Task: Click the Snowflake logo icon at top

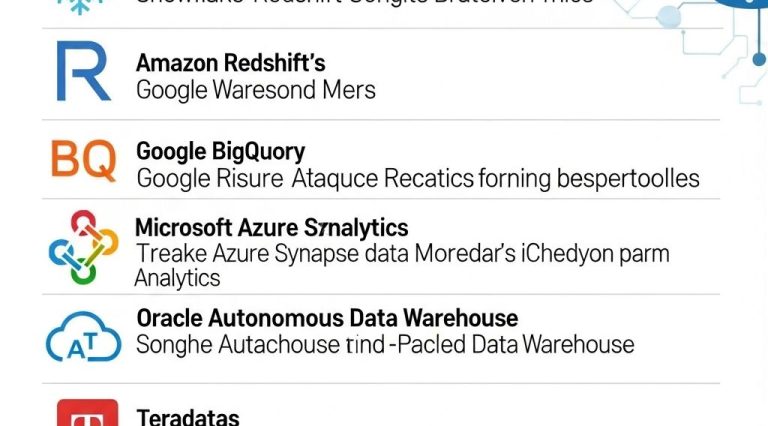Action: pyautogui.click(x=82, y=5)
